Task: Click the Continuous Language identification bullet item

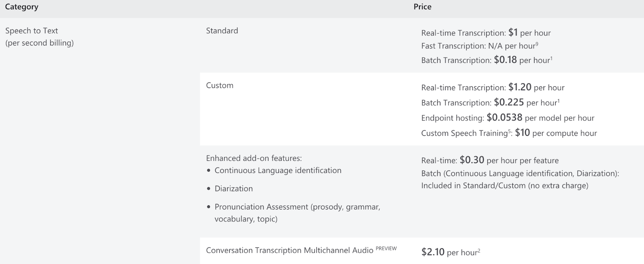Action: point(278,170)
